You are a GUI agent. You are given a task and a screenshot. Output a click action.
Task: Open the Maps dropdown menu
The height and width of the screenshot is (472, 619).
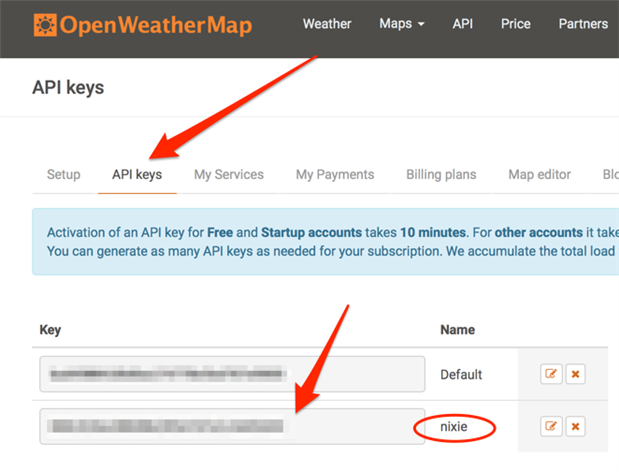tap(401, 24)
